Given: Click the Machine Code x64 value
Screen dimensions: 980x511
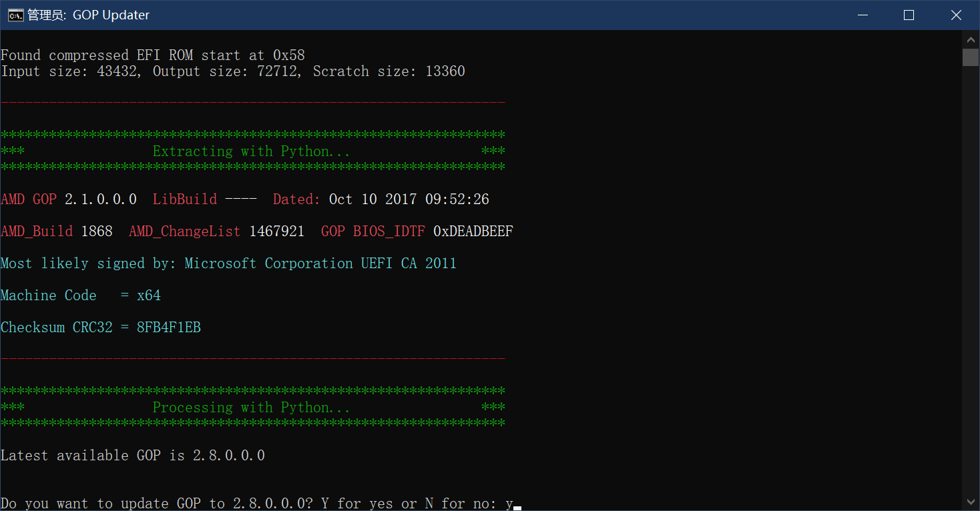Looking at the screenshot, I should (149, 296).
